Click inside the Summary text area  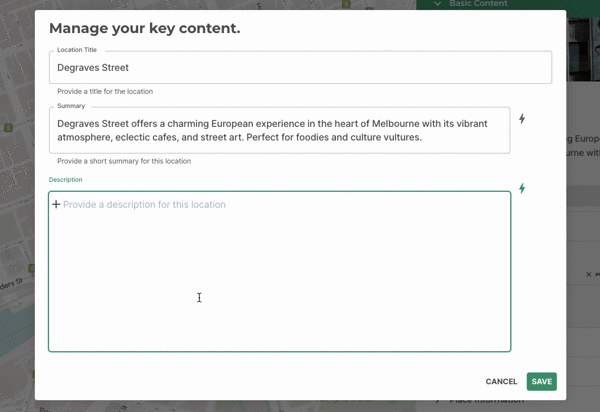point(279,130)
